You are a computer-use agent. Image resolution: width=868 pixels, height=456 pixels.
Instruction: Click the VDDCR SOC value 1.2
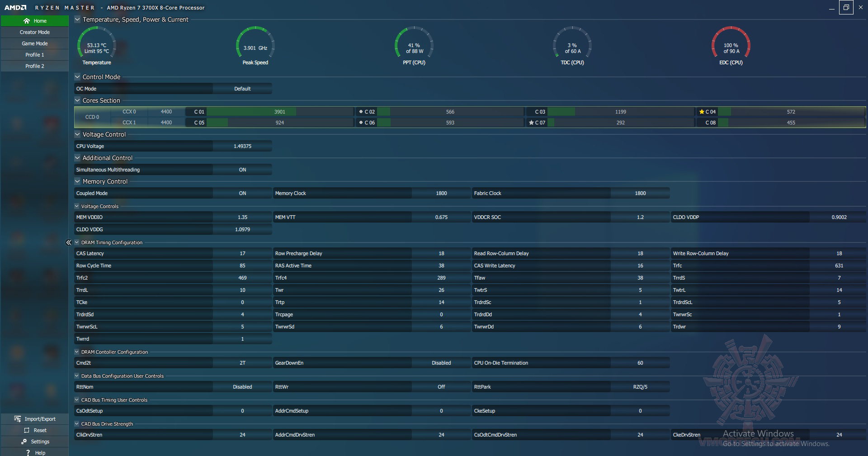pyautogui.click(x=640, y=217)
